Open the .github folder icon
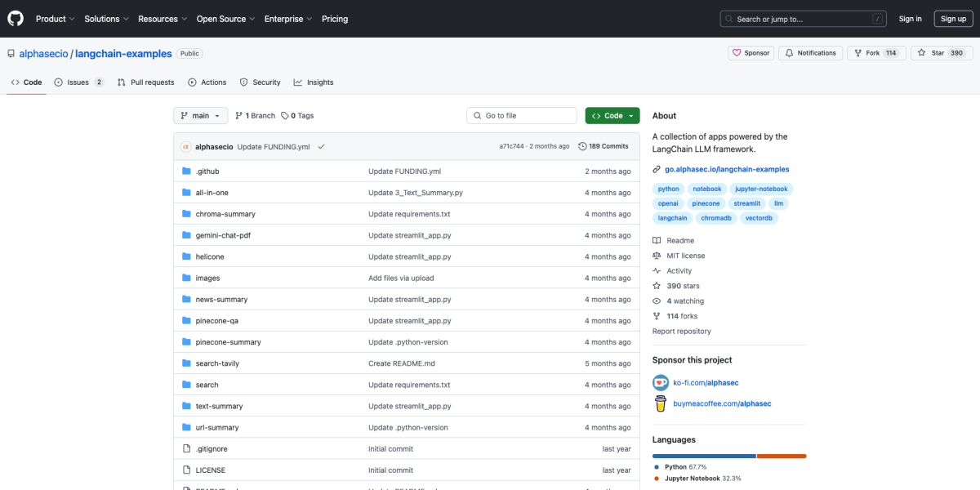The width and height of the screenshot is (980, 490). point(186,171)
